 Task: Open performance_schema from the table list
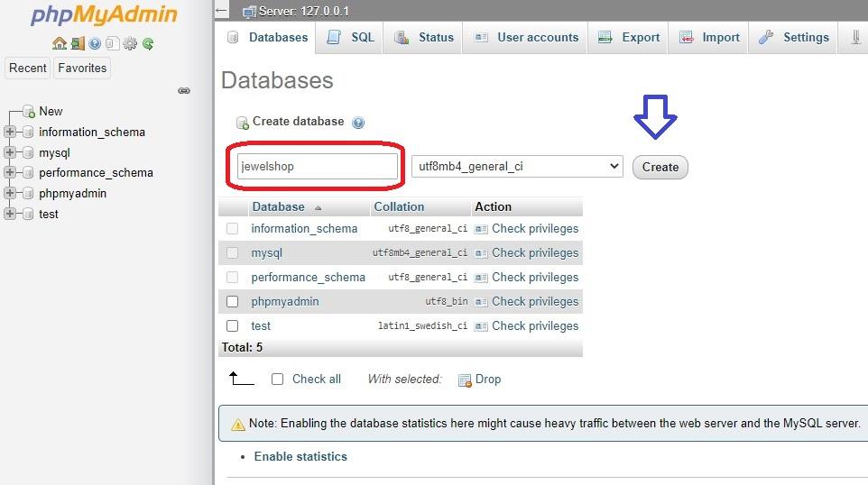point(309,277)
